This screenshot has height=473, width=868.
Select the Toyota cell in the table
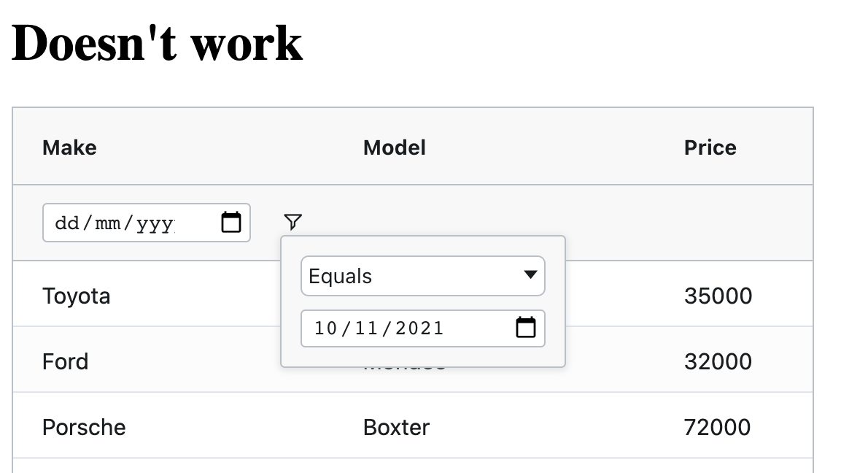(x=77, y=296)
